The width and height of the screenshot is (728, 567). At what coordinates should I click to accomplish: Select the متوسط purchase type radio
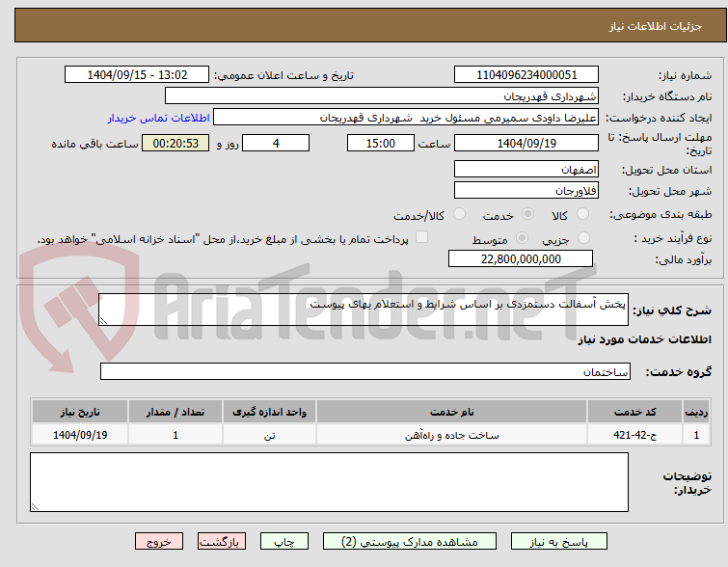(x=522, y=238)
